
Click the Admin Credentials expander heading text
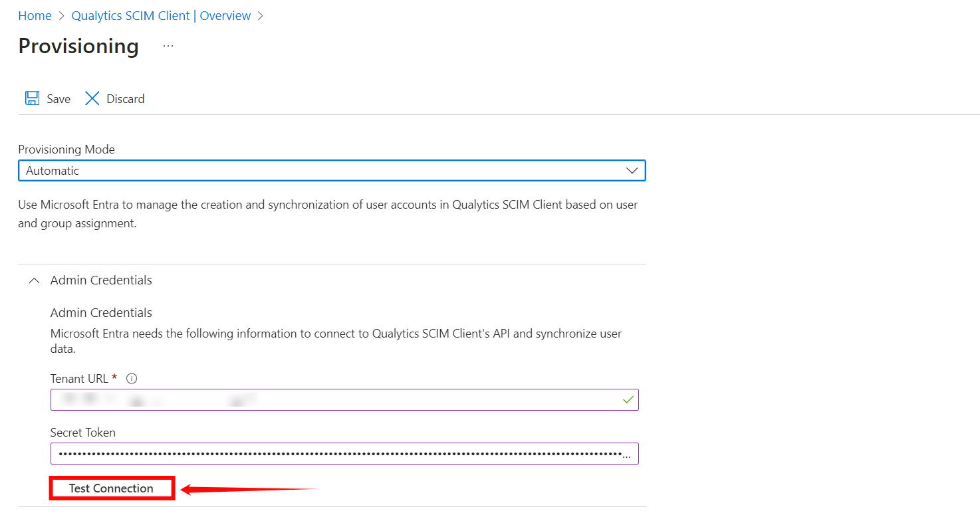point(101,280)
